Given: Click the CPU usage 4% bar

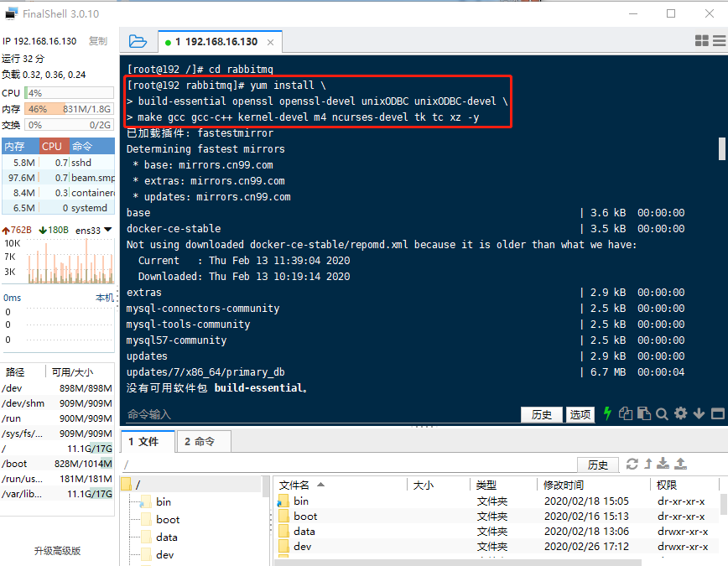Looking at the screenshot, I should pos(69,93).
